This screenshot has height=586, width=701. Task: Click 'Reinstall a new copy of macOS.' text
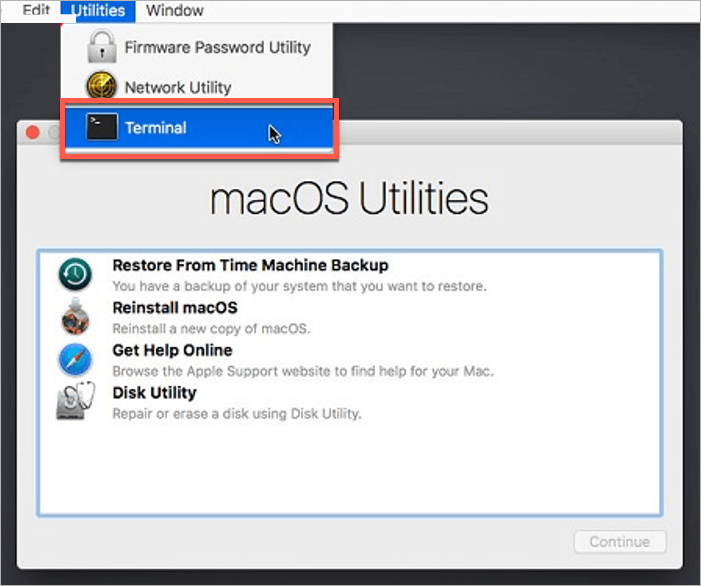click(211, 329)
